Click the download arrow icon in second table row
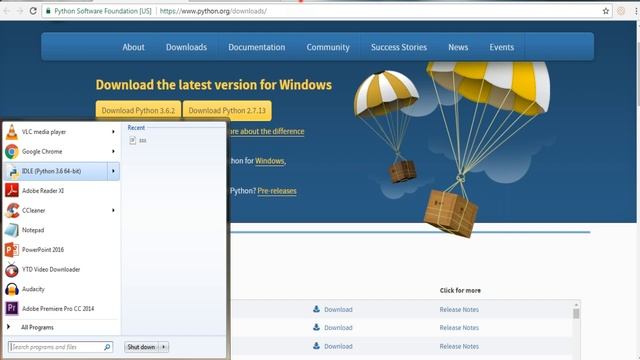The image size is (640, 360). [316, 327]
